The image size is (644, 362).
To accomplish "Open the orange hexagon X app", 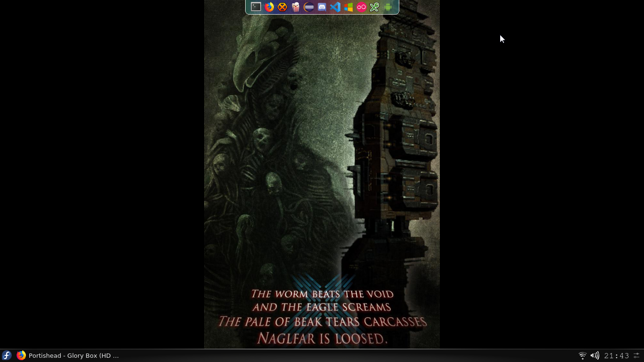I will tap(282, 7).
